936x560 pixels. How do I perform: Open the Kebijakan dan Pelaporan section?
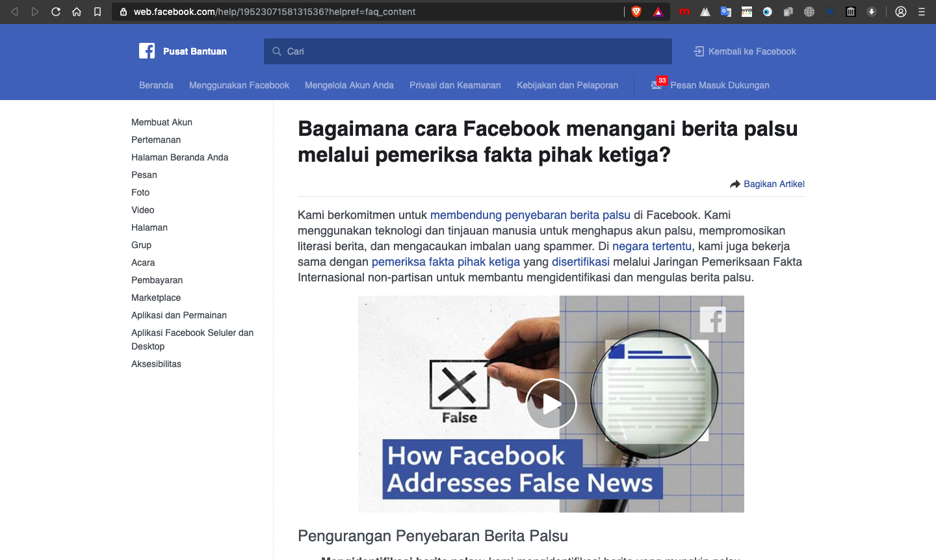tap(567, 85)
